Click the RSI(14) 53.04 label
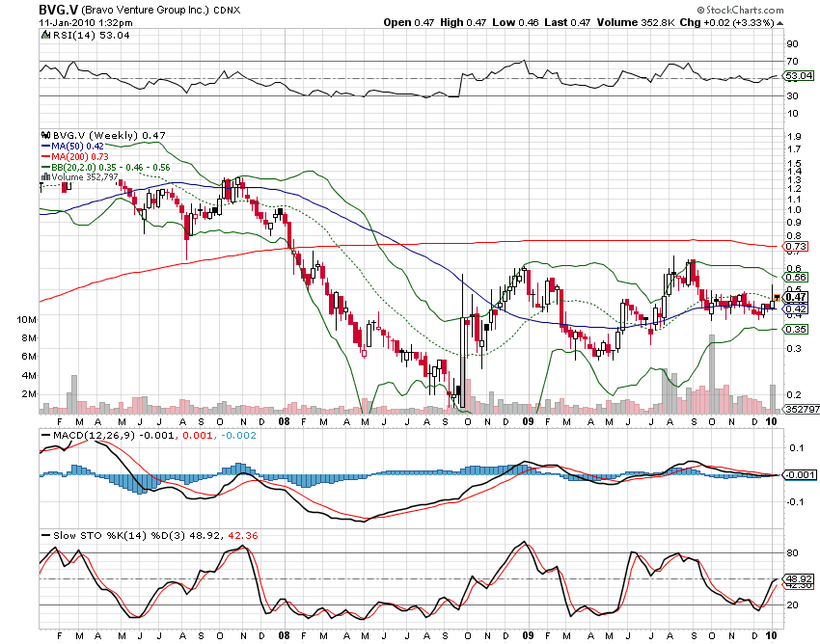The image size is (820, 644). tap(91, 35)
